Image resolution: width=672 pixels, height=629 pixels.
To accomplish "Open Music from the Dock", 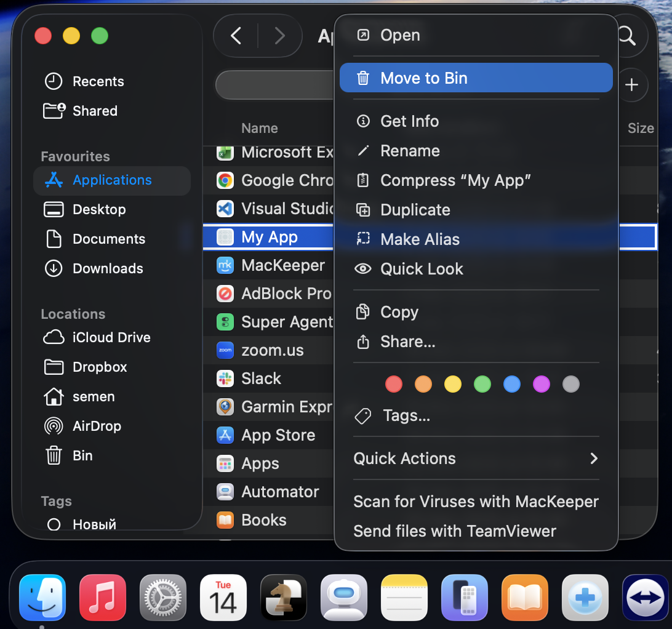I will [103, 597].
